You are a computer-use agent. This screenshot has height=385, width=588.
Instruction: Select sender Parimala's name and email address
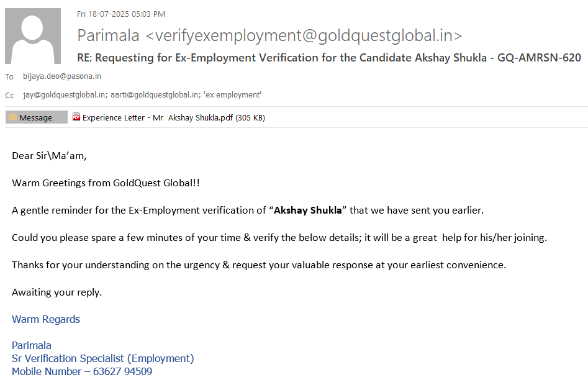tap(269, 36)
